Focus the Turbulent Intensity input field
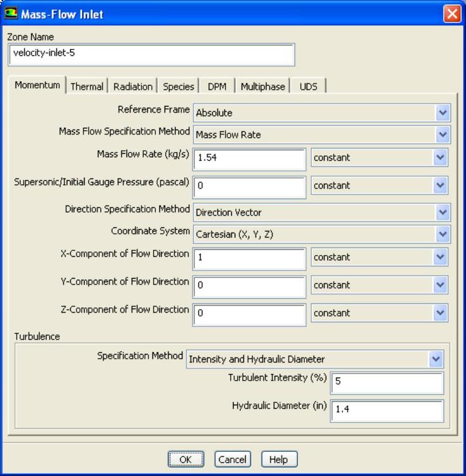466x476 pixels. point(387,382)
